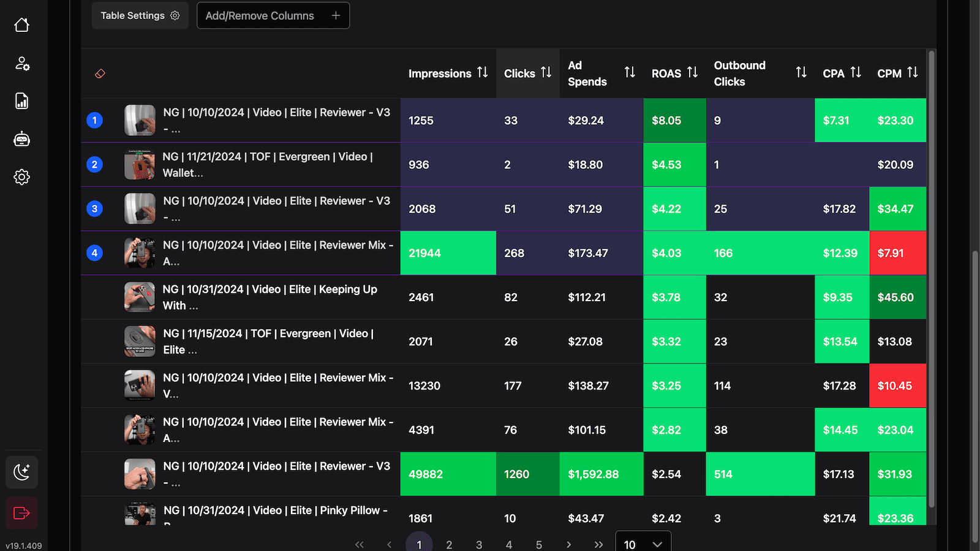This screenshot has width=980, height=551.
Task: Go to page 3 of the table
Action: pos(479,544)
